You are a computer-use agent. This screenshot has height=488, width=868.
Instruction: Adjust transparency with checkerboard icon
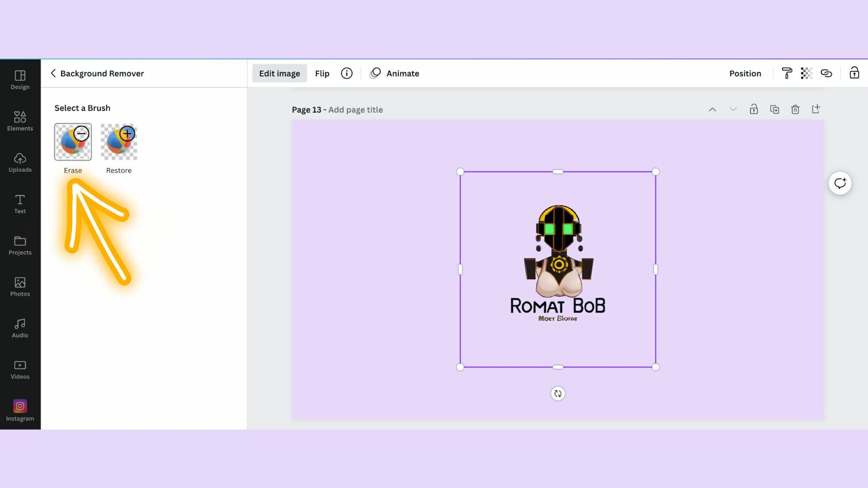[807, 73]
